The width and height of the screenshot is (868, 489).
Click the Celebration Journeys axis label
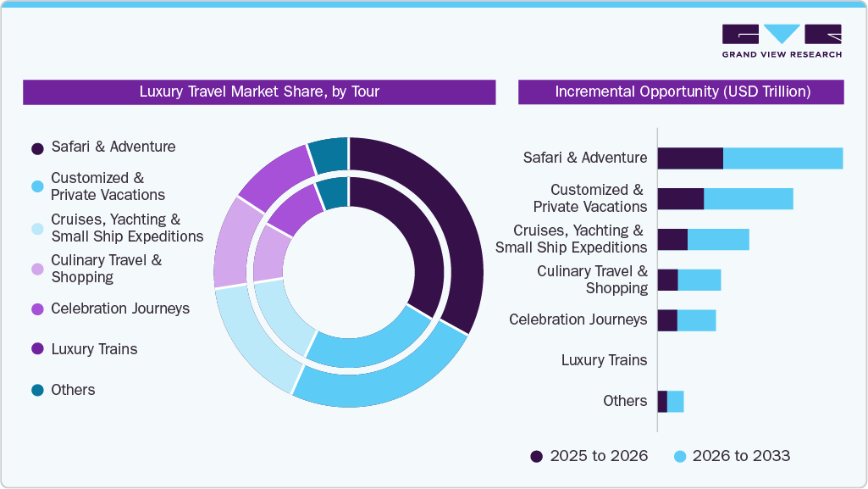coord(578,320)
